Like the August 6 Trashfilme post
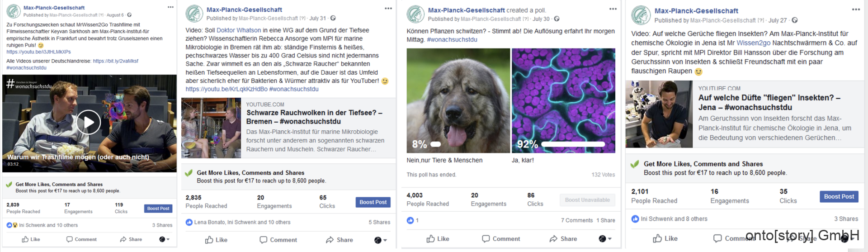The width and height of the screenshot is (868, 252). pyautogui.click(x=31, y=239)
